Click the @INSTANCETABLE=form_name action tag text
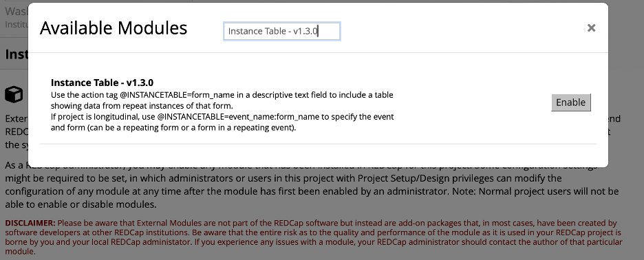Viewport: 644px width, 260px height. 177,96
